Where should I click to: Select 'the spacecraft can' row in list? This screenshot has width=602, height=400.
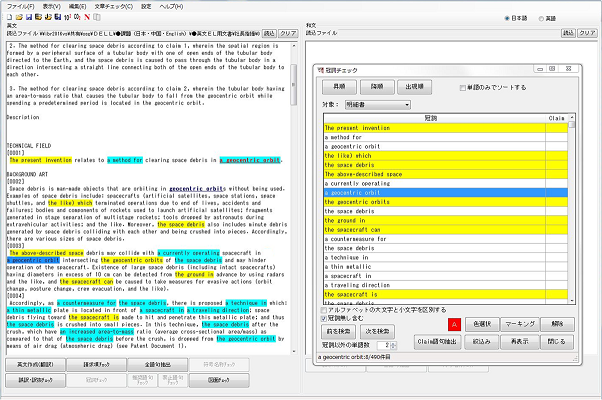point(446,230)
